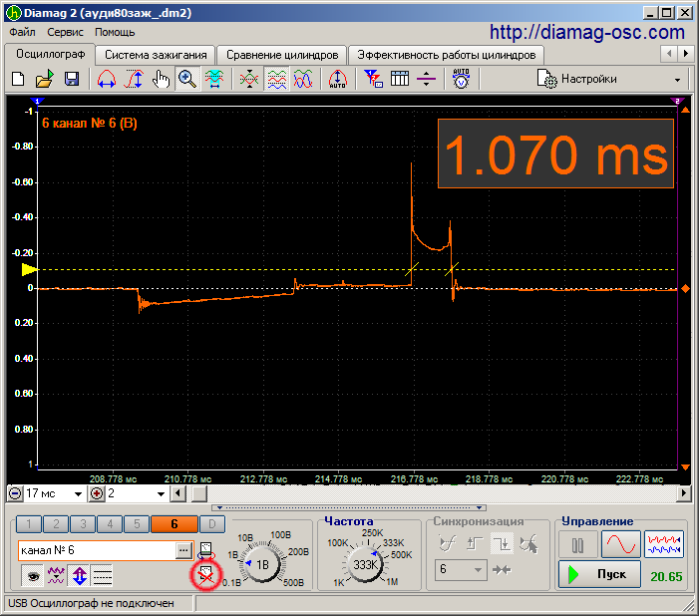Screen dimensions: 699x616
Task: Switch to the Осциллограф tab
Action: (x=51, y=54)
